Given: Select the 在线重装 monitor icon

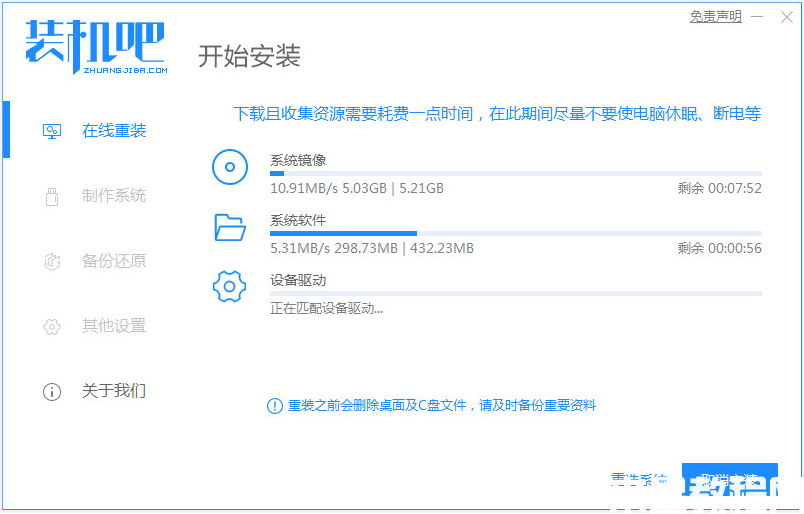Looking at the screenshot, I should [x=52, y=131].
